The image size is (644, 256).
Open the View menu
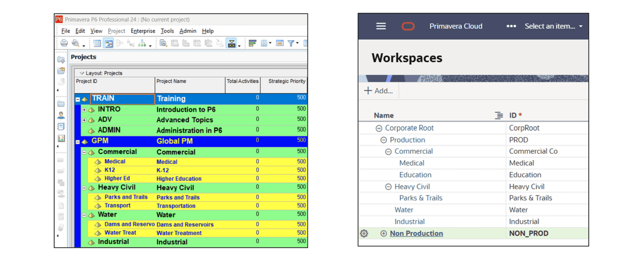point(96,31)
